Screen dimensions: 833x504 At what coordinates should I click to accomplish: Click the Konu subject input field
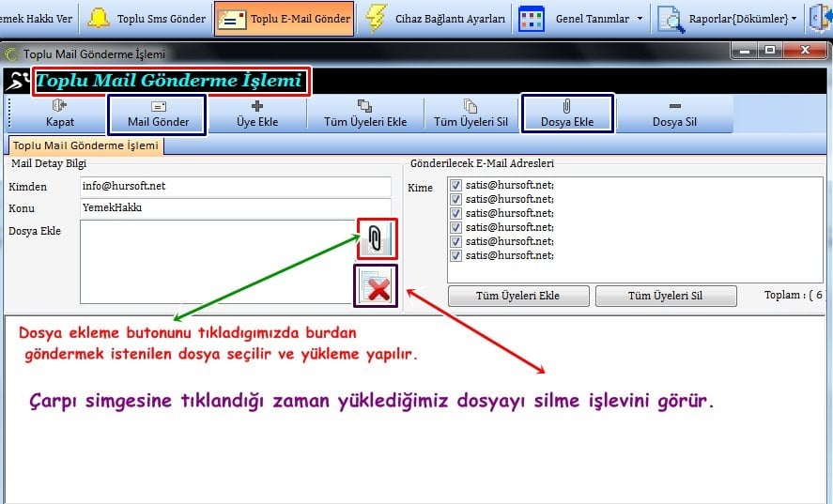(236, 207)
